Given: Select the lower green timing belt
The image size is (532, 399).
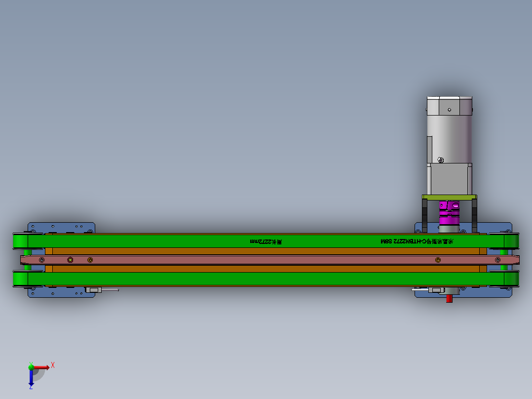Looking at the screenshot, I should (266, 279).
